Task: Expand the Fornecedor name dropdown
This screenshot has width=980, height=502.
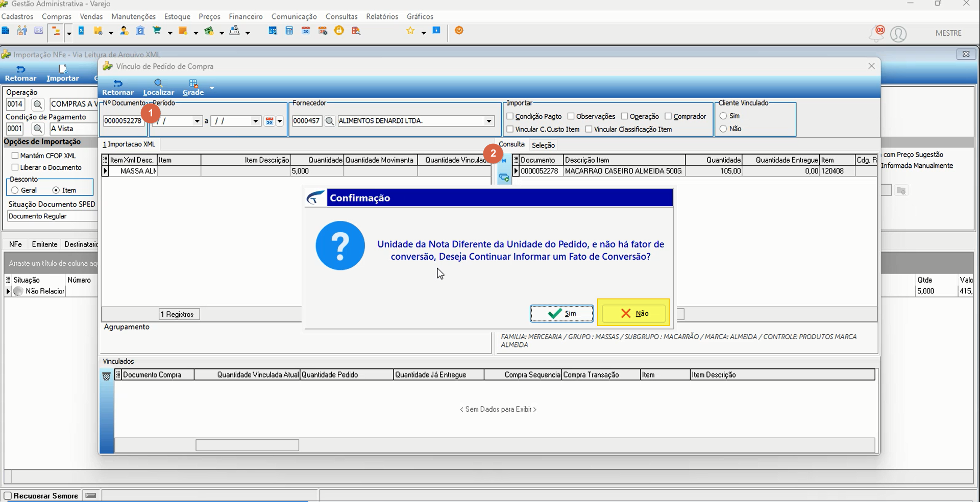Action: 489,121
